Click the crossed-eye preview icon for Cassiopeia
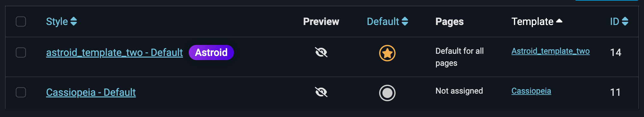The width and height of the screenshot is (644, 117). (321, 92)
